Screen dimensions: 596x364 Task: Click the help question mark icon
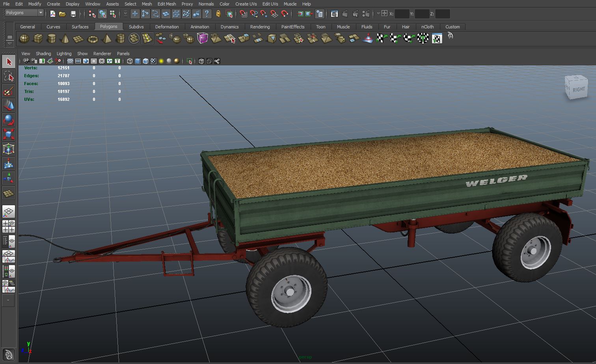click(x=207, y=14)
